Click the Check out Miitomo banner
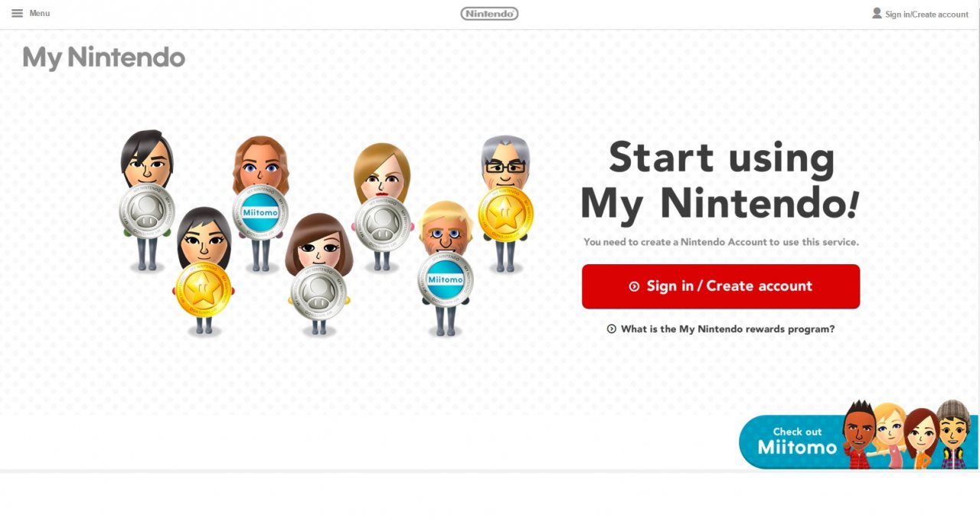This screenshot has width=980, height=526. pos(858,442)
